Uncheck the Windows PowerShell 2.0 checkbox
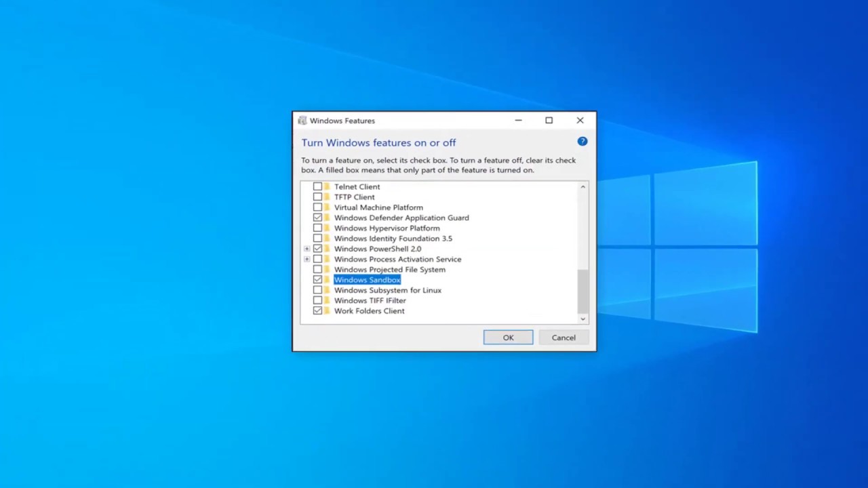Image resolution: width=868 pixels, height=488 pixels. pos(317,249)
